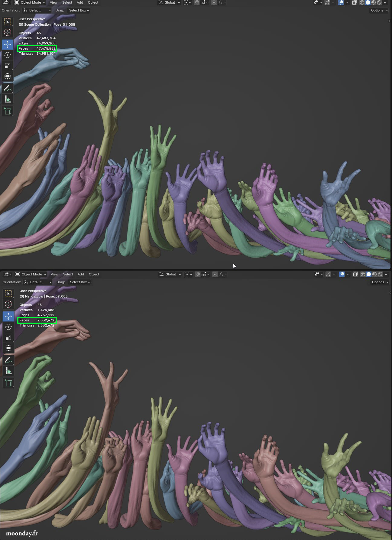Select the Measure tool in the bottom viewport
Image resolution: width=392 pixels, height=540 pixels.
click(x=8, y=371)
